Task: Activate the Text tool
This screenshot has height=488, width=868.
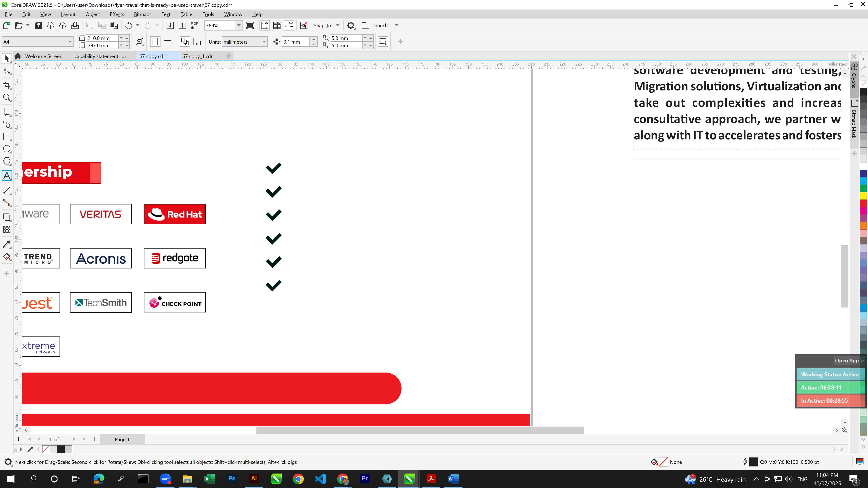Action: 7,176
